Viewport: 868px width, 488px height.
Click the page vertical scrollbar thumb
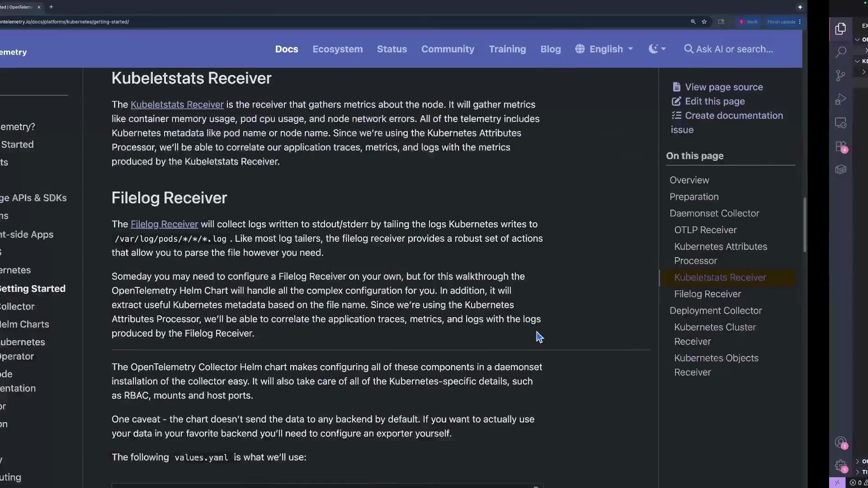pyautogui.click(x=805, y=225)
